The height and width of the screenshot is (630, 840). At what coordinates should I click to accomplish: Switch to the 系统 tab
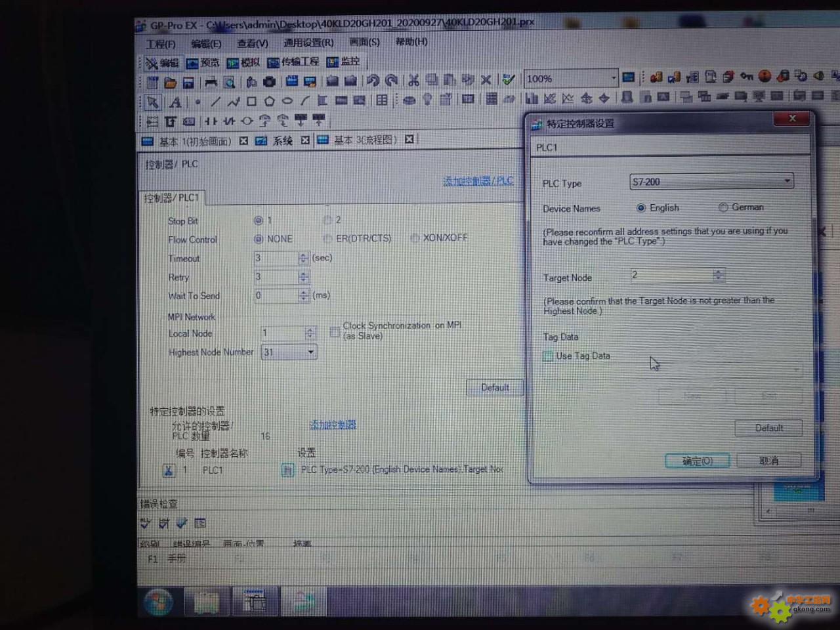tap(275, 141)
